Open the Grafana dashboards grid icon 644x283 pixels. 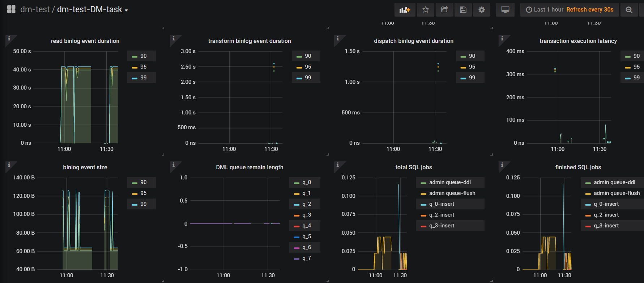click(x=11, y=9)
